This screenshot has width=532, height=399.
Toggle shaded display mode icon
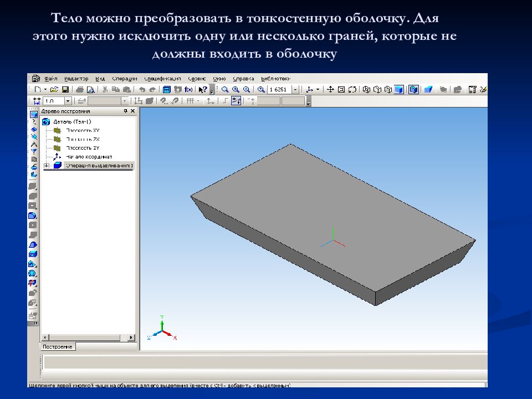(399, 90)
